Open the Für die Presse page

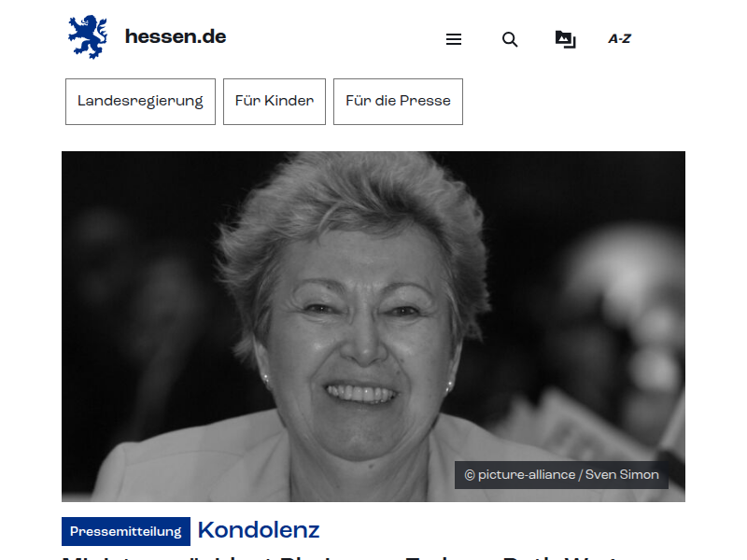point(399,102)
